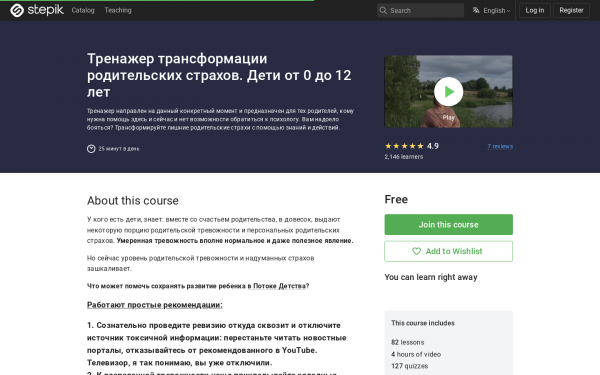Viewport: 600px width, 375px height.
Task: Click the '4 hours of video' text
Action: pos(416,354)
